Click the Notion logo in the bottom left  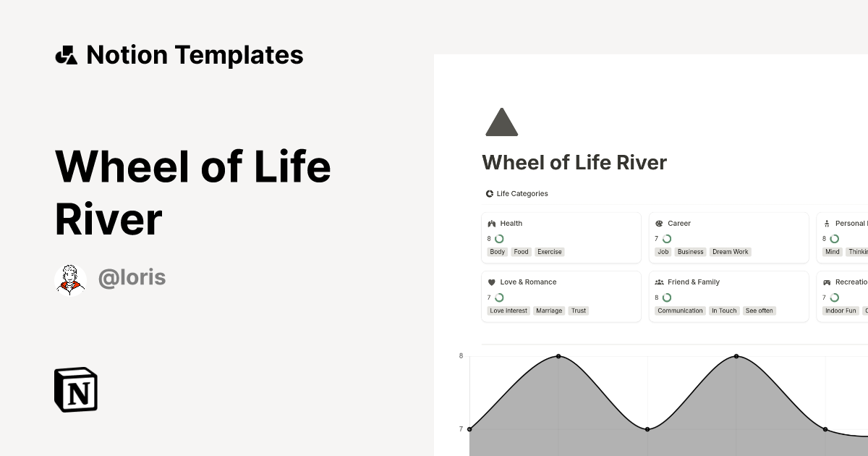(x=75, y=389)
